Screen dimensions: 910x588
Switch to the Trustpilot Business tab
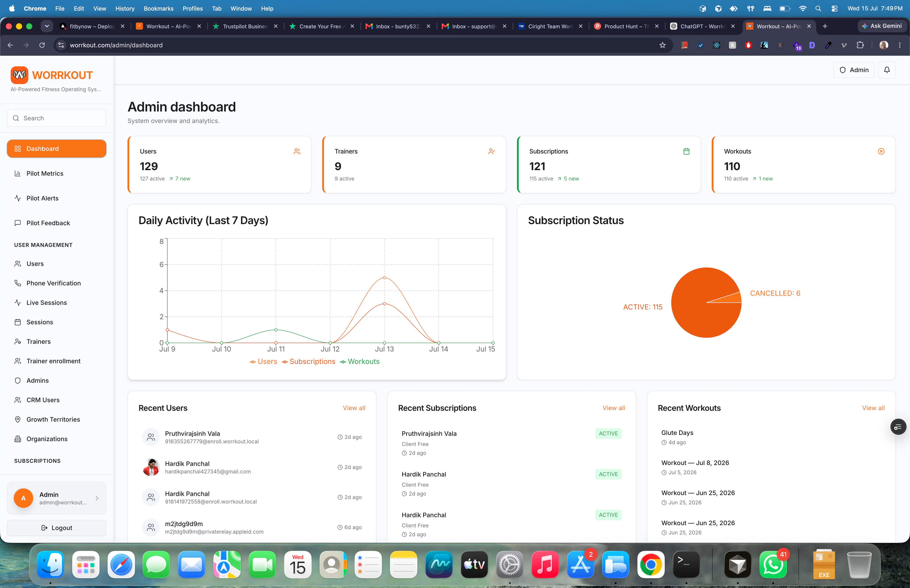click(x=244, y=26)
